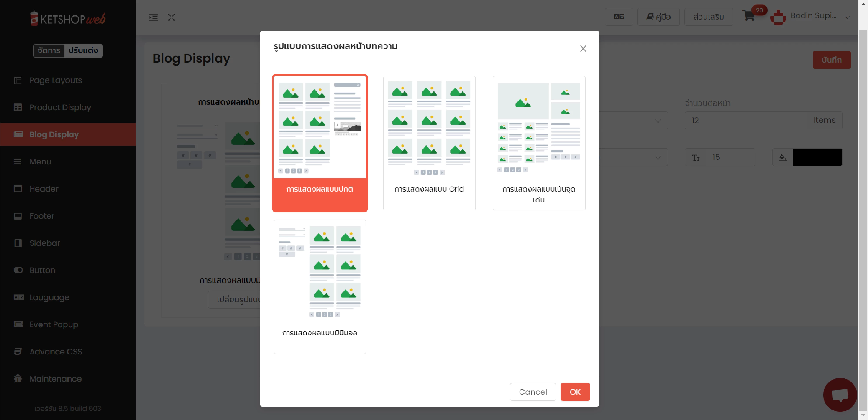Open Page Layouts menu item
Screen dimensions: 868x420
click(x=68, y=80)
